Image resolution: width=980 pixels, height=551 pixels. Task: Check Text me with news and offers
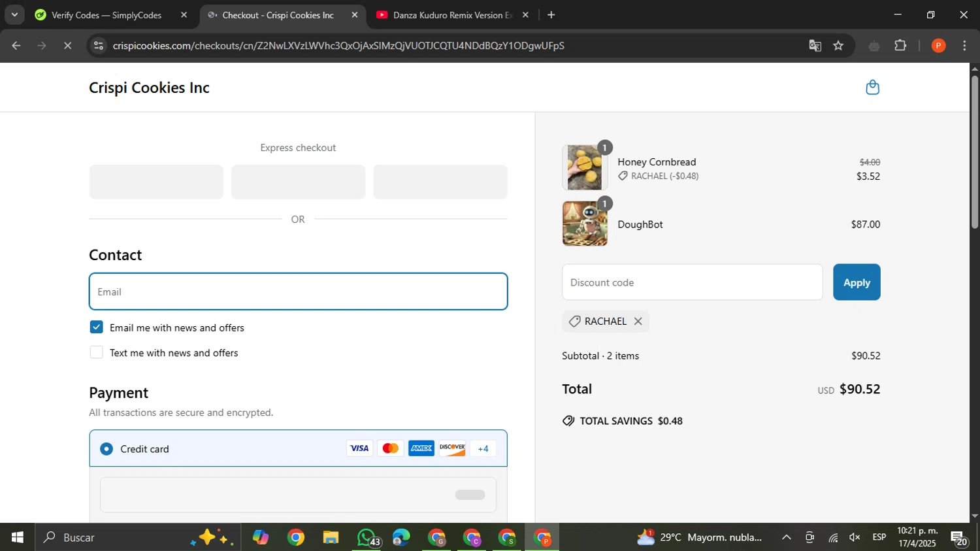(97, 352)
